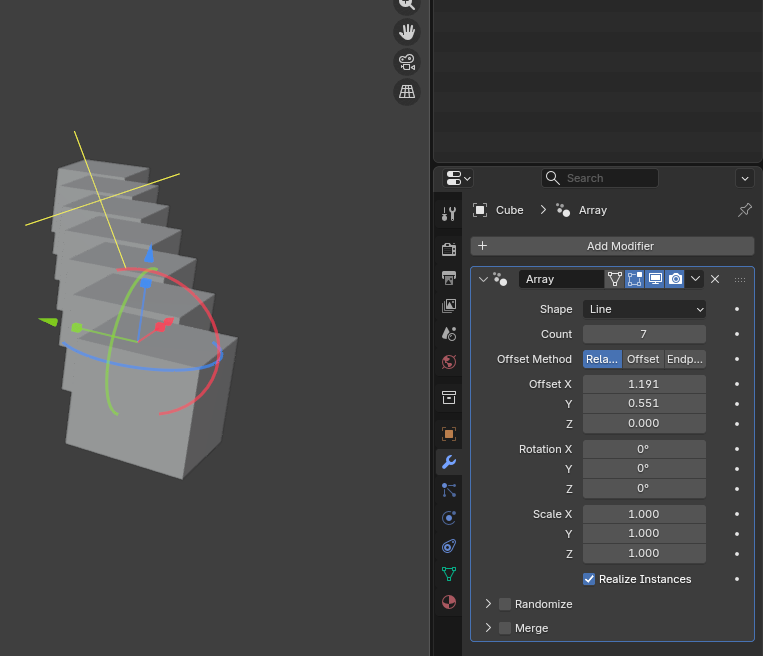Click the properties Search field
This screenshot has width=763, height=656.
600,178
